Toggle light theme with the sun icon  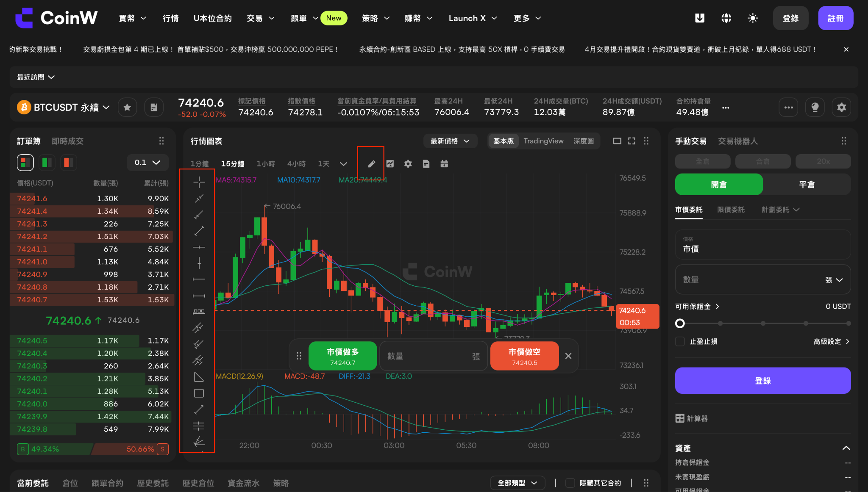pos(753,18)
